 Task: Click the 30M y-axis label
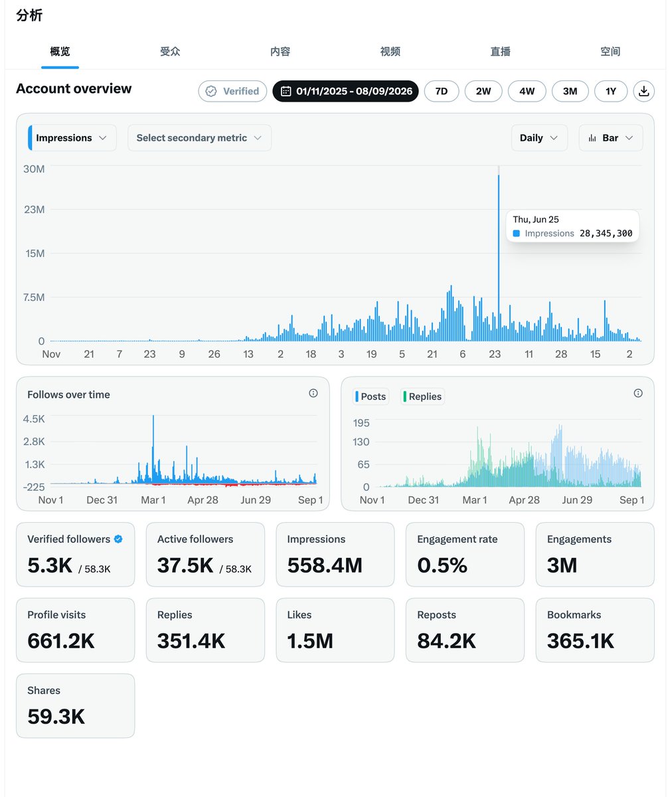(x=34, y=169)
